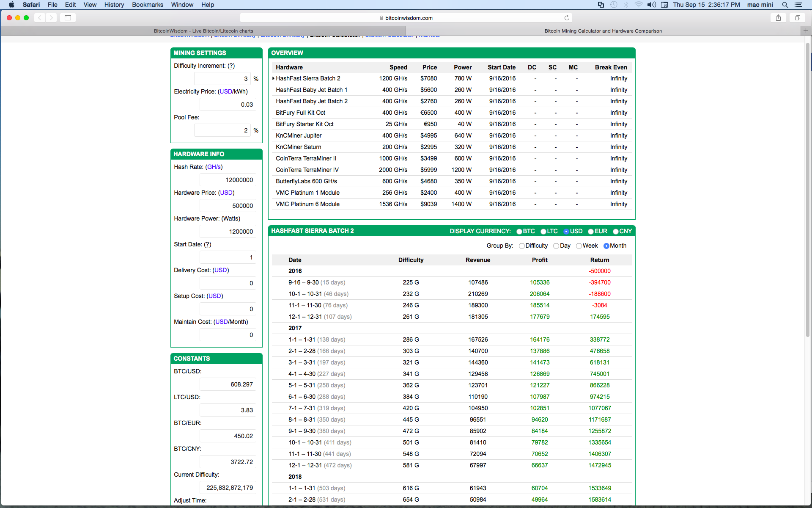Open the History menu

[x=114, y=5]
